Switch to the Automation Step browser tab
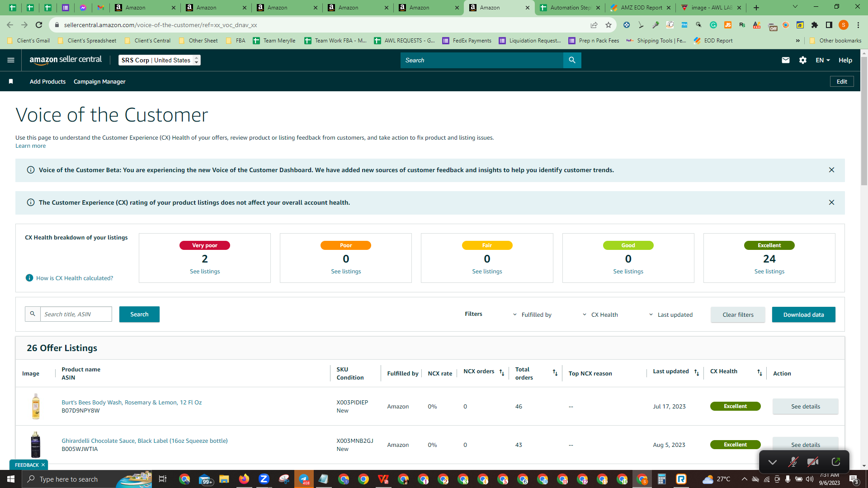 click(x=570, y=8)
